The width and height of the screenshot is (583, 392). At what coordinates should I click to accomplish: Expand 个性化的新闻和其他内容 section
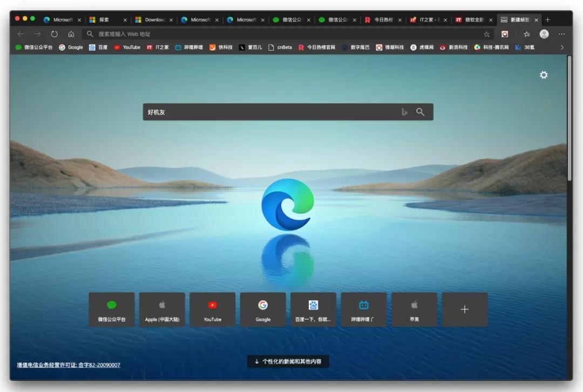pyautogui.click(x=288, y=361)
